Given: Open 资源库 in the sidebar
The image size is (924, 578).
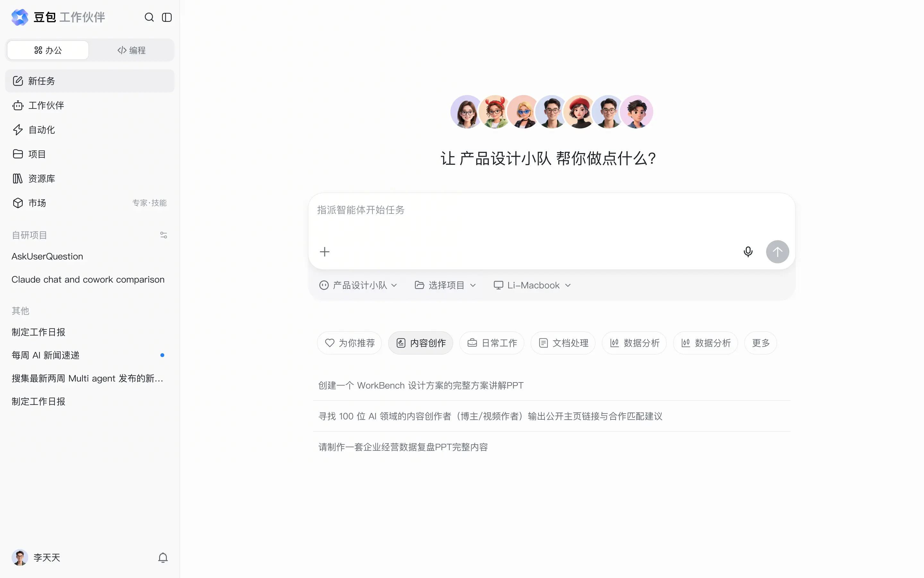Looking at the screenshot, I should (x=90, y=179).
